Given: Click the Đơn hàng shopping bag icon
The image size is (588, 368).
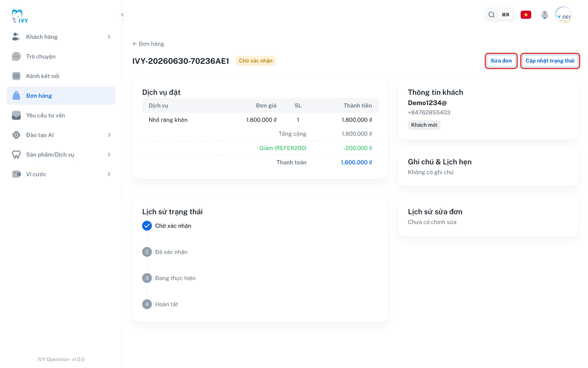Looking at the screenshot, I should coord(16,96).
